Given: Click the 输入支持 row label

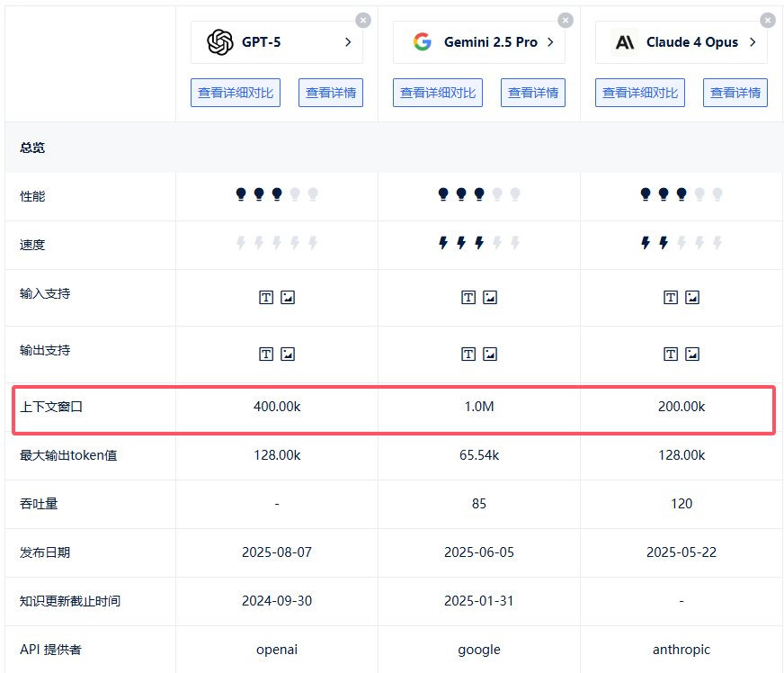Looking at the screenshot, I should pyautogui.click(x=45, y=293).
